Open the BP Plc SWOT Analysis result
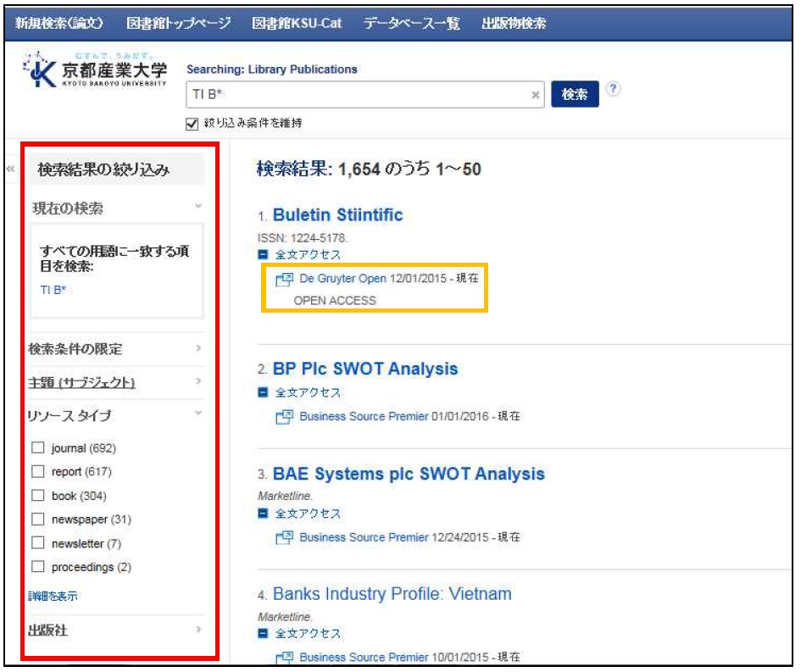The width and height of the screenshot is (801, 672). [365, 369]
